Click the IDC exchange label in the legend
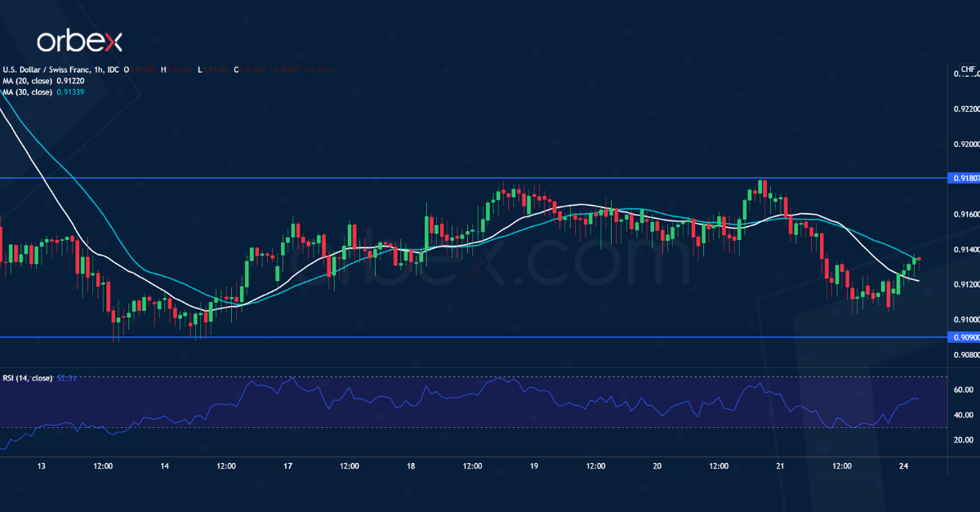Image resolution: width=980 pixels, height=512 pixels. (114, 70)
